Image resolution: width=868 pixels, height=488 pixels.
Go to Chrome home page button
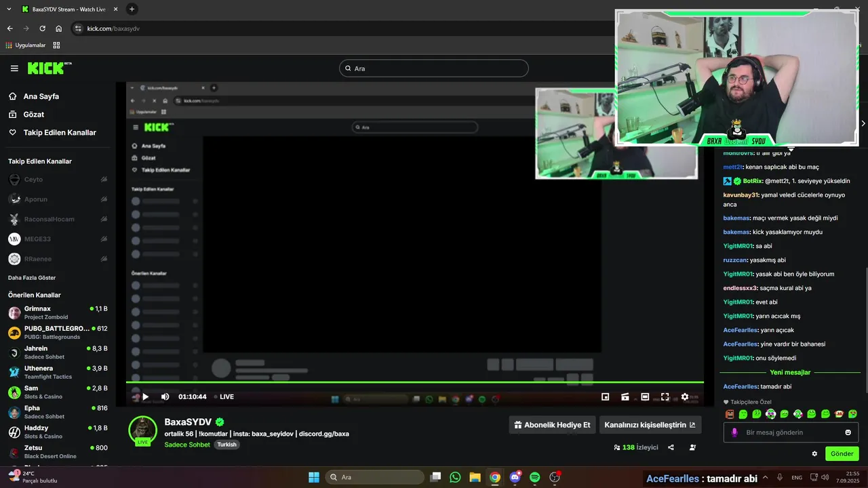tap(59, 28)
